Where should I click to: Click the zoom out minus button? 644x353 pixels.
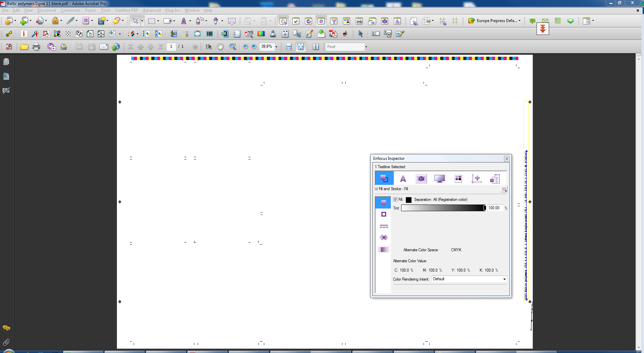(x=246, y=47)
